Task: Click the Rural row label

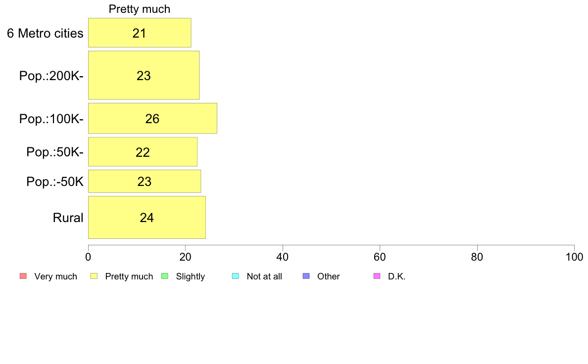Action: [68, 218]
